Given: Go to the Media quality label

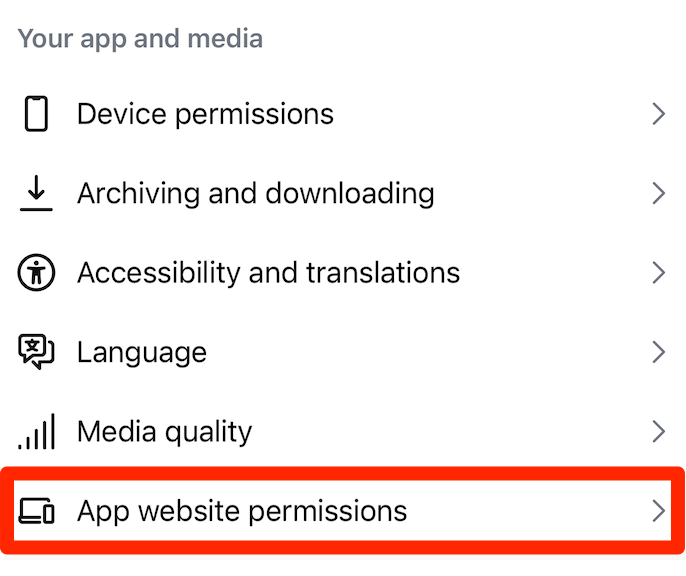Looking at the screenshot, I should click(164, 432).
